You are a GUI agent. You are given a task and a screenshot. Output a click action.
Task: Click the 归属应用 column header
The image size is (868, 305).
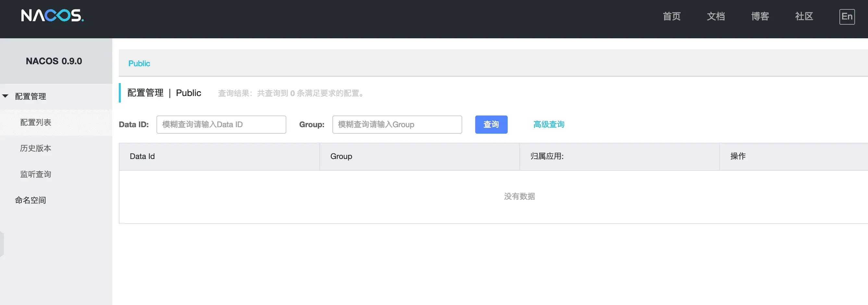pyautogui.click(x=620, y=156)
